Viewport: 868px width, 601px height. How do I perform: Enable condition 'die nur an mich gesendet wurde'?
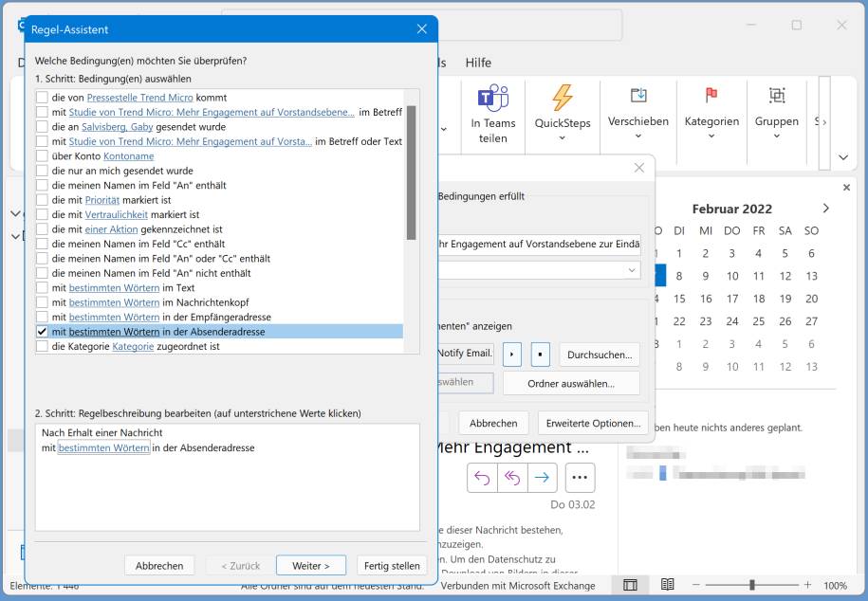40,171
